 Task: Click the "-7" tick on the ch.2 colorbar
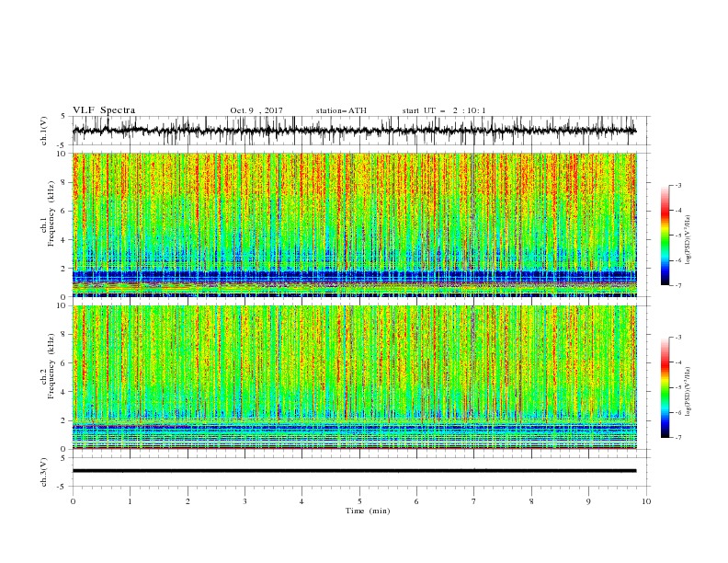(x=677, y=438)
